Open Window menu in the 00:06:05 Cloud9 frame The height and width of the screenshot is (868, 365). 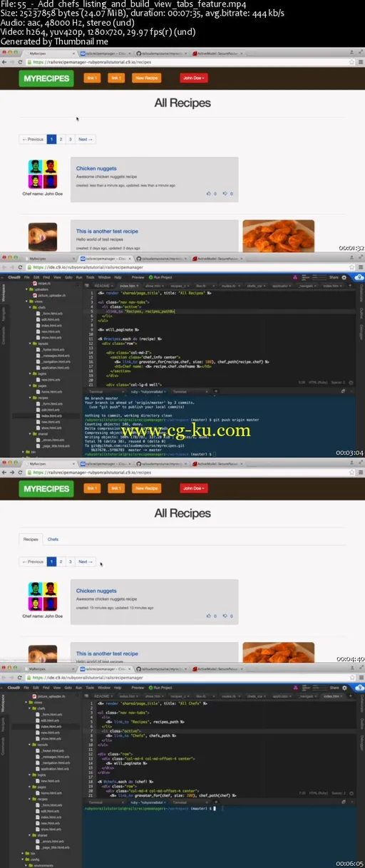pos(104,688)
